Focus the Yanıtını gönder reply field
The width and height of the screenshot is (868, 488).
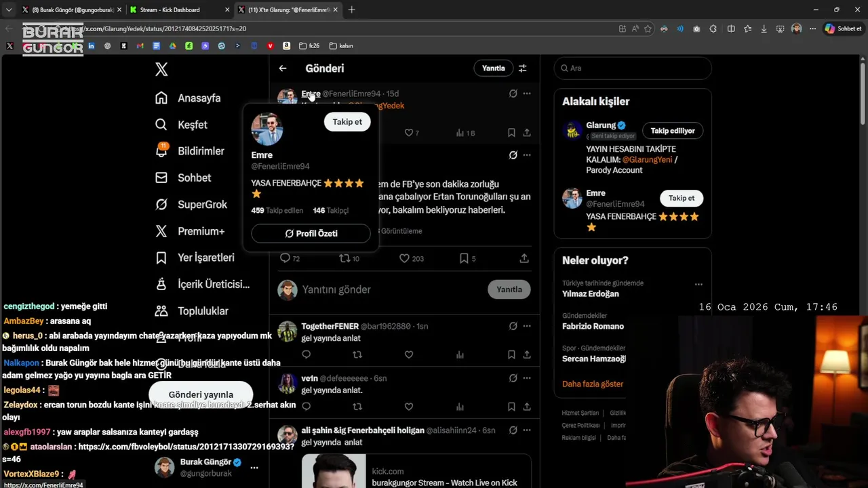(390, 289)
